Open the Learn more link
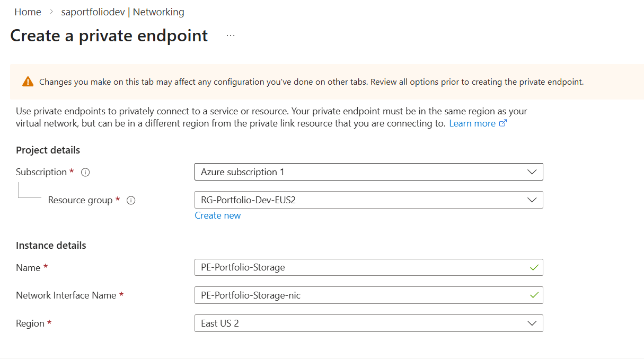644x361 pixels. coord(472,123)
